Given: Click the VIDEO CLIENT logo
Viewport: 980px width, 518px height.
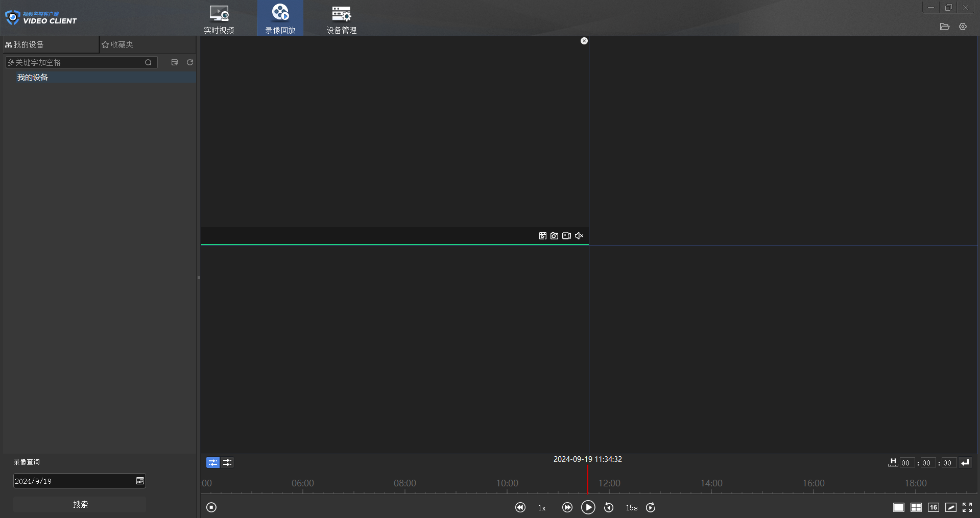Looking at the screenshot, I should [41, 18].
